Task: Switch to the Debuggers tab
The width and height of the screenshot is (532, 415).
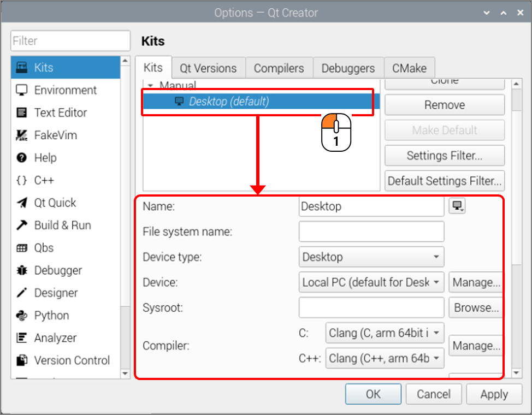Action: pos(348,68)
